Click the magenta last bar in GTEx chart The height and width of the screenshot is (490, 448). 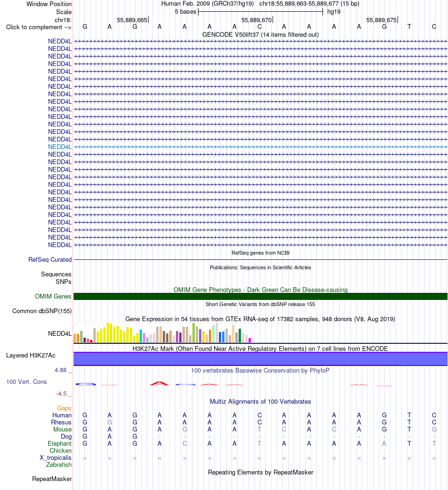[249, 340]
